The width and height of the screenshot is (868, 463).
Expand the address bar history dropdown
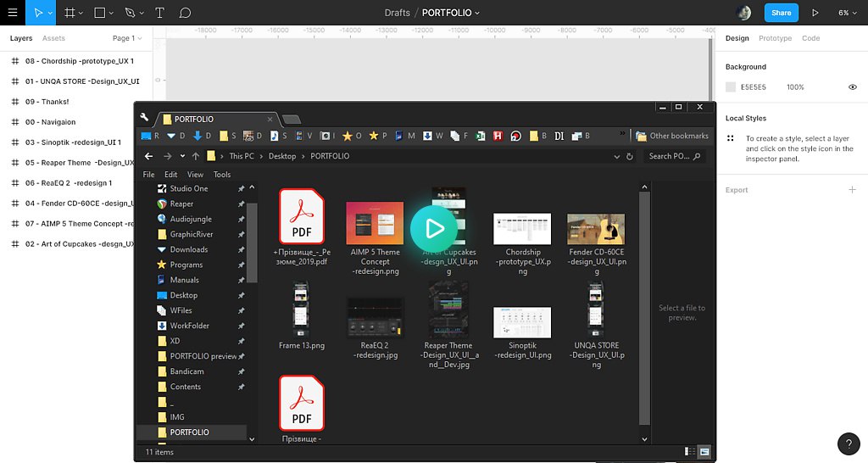tap(617, 157)
